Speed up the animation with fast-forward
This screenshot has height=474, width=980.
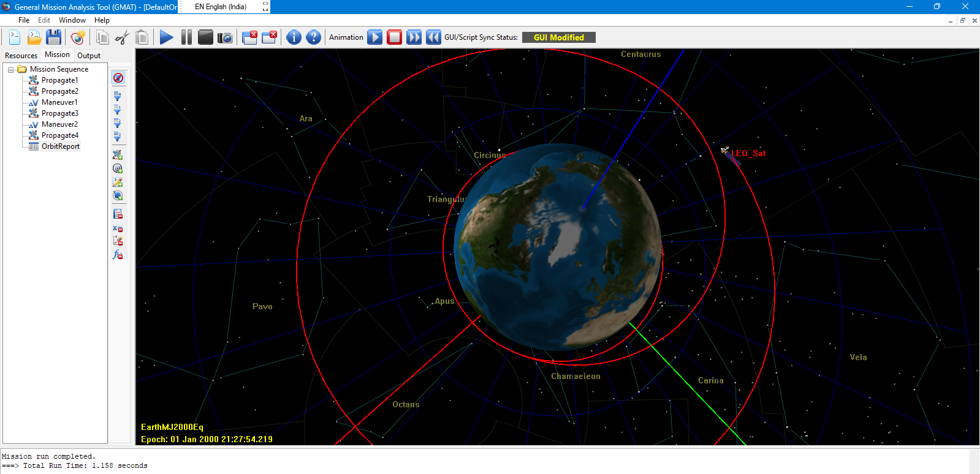[414, 37]
